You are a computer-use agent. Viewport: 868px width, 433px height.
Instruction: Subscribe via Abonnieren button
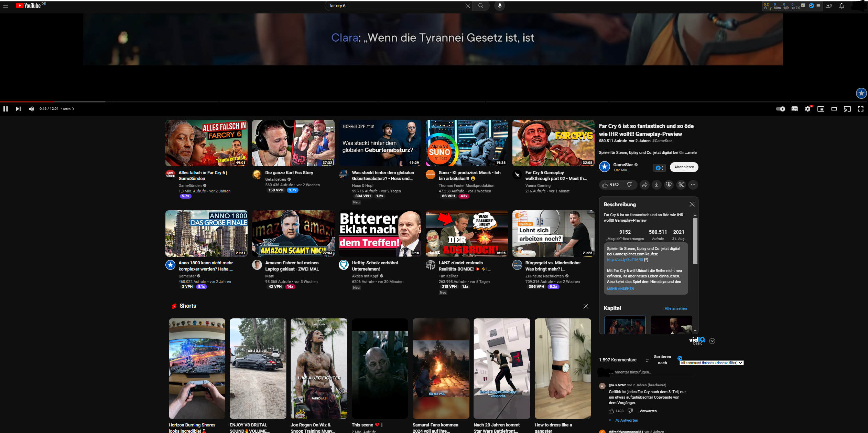pyautogui.click(x=684, y=167)
